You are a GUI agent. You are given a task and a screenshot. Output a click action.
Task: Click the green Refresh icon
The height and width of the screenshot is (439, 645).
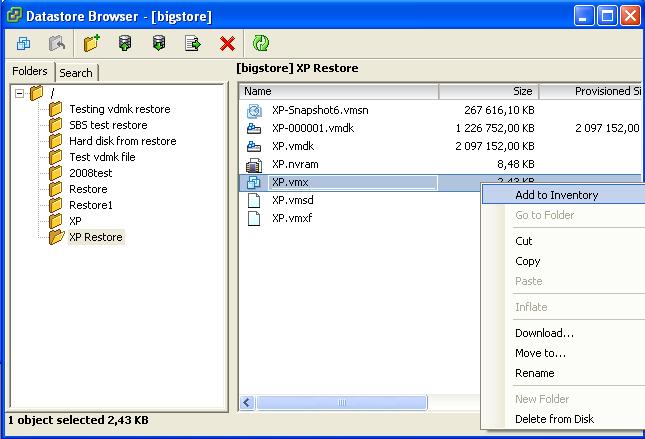(x=260, y=43)
